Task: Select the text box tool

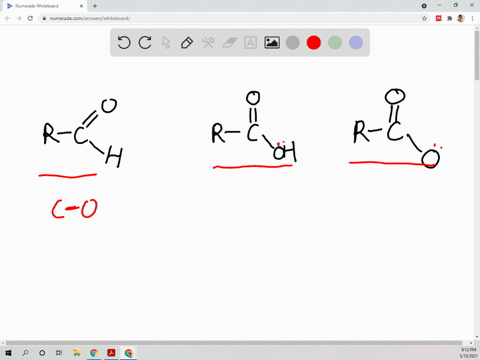Action: (250, 43)
